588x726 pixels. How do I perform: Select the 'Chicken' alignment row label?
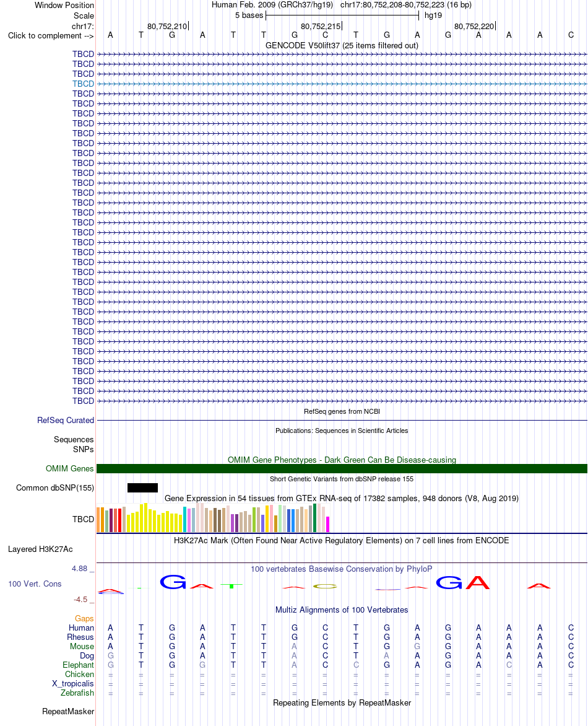80,674
